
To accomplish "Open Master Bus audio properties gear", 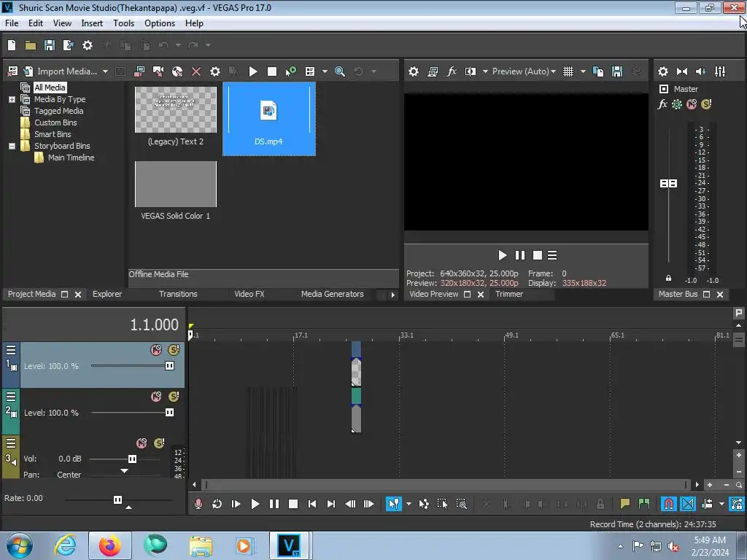I will coord(662,71).
